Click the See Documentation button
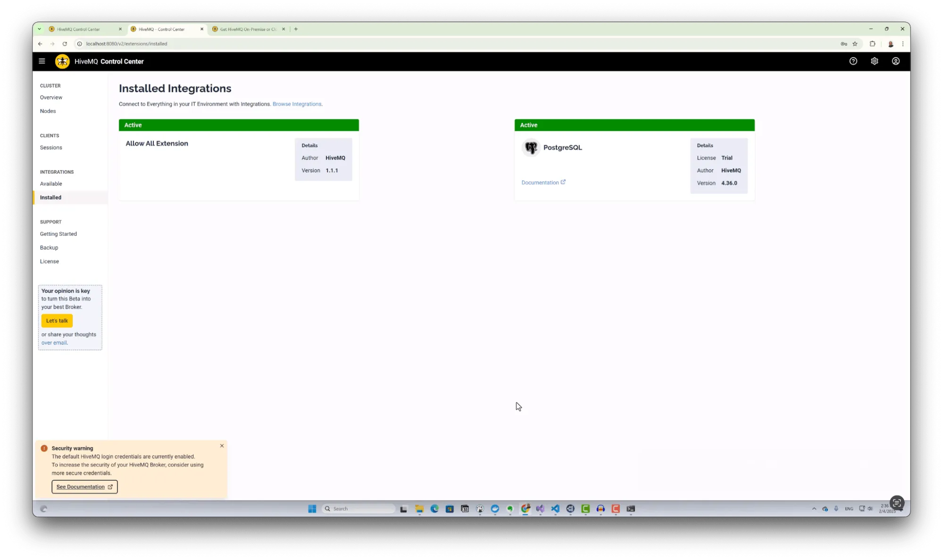The image size is (943, 560). tap(84, 487)
